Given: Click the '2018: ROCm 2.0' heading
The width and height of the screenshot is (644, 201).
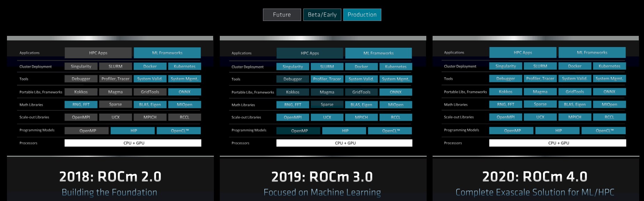Looking at the screenshot, I should pos(110,177).
